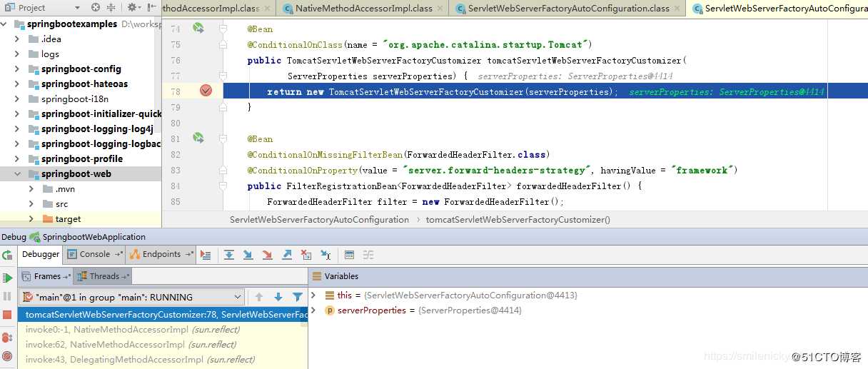The width and height of the screenshot is (868, 369).
Task: Click the Force Step Into red arrow
Action: click(x=267, y=254)
